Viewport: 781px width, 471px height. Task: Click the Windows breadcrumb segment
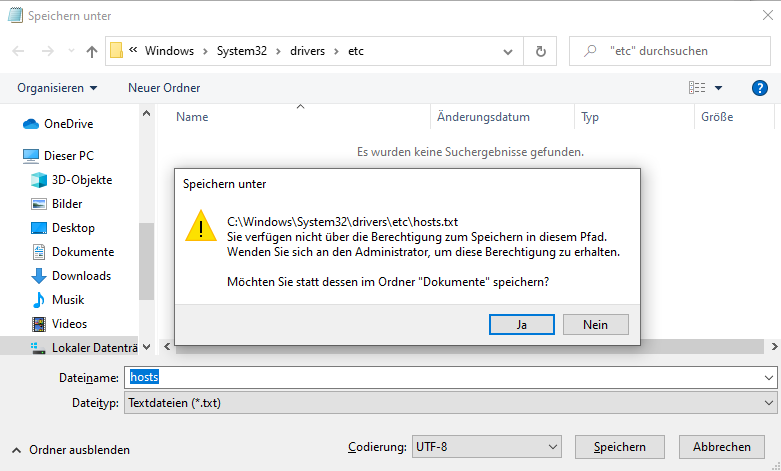[x=169, y=51]
